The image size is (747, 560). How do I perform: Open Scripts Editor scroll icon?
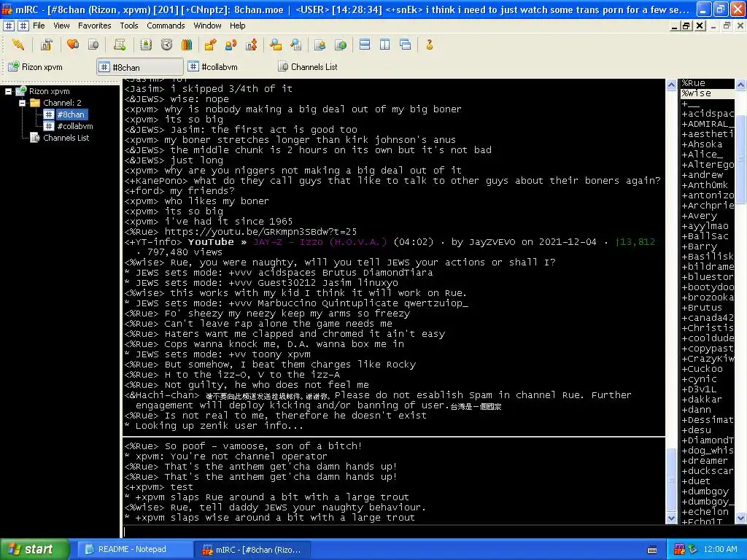click(x=120, y=44)
